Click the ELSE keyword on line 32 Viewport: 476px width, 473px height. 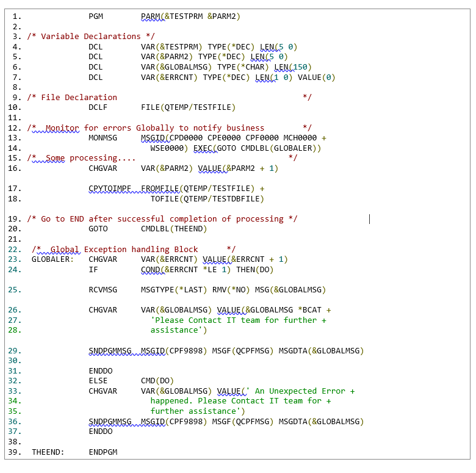coord(98,381)
